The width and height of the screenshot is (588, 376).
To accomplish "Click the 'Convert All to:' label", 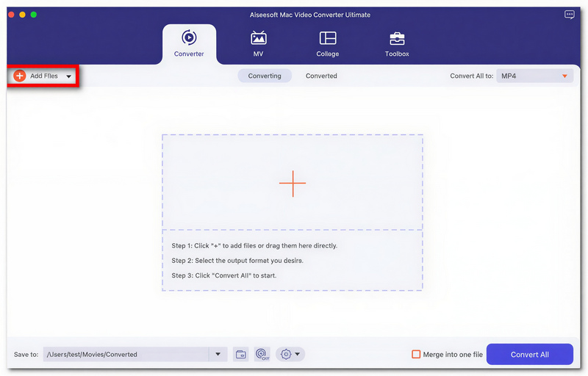I will [x=471, y=76].
